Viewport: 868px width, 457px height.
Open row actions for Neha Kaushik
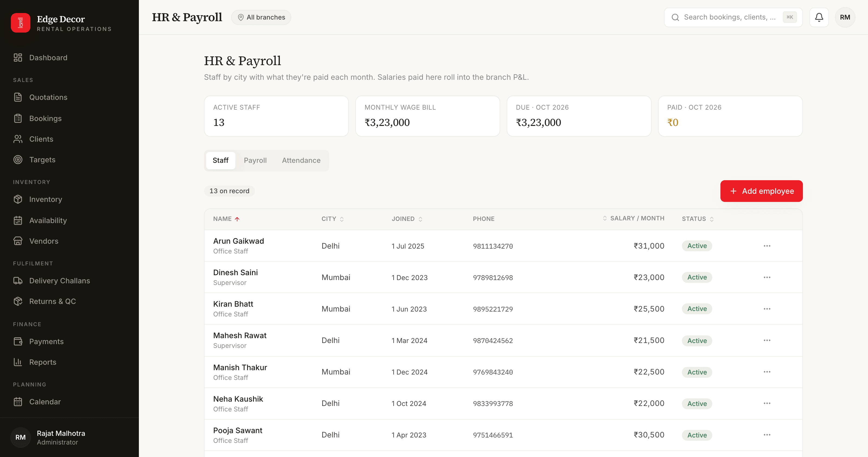click(x=767, y=404)
